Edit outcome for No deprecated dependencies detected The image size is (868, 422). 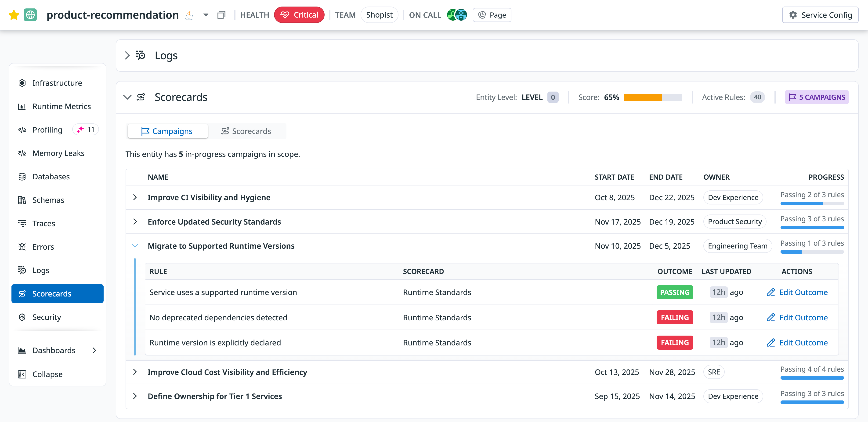(797, 317)
